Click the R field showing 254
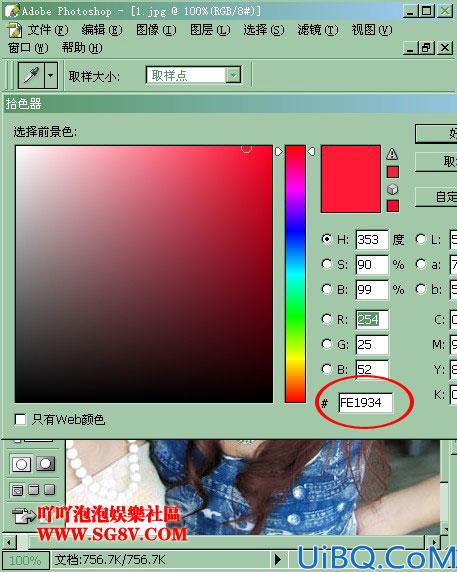 [x=372, y=320]
